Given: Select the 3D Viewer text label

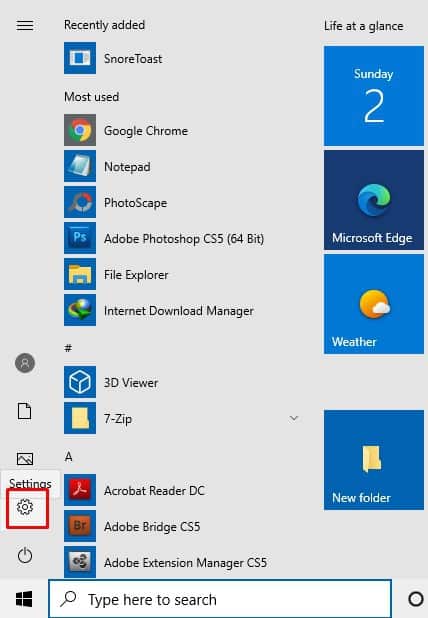Looking at the screenshot, I should [x=131, y=383].
